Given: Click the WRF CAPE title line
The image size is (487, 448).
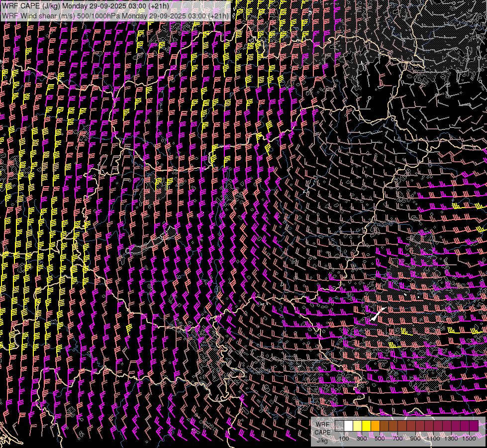Looking at the screenshot, I should [x=85, y=6].
